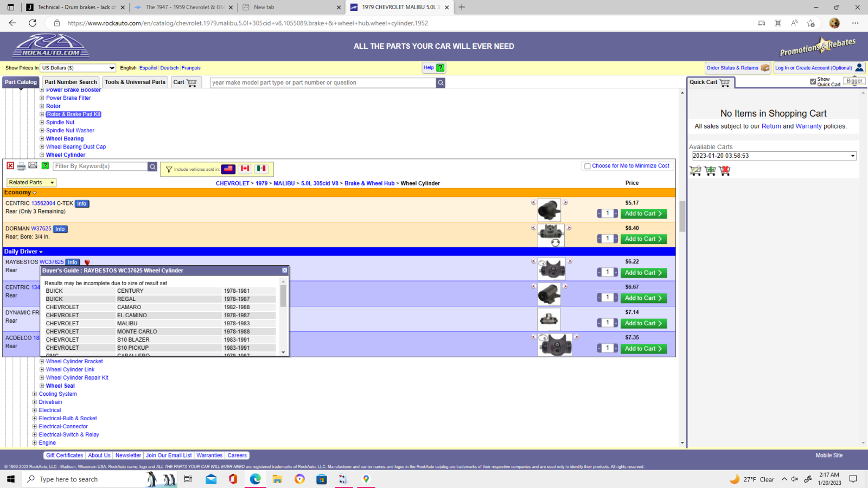The image size is (868, 488).
Task: Open Related Parts dropdown
Action: 31,182
